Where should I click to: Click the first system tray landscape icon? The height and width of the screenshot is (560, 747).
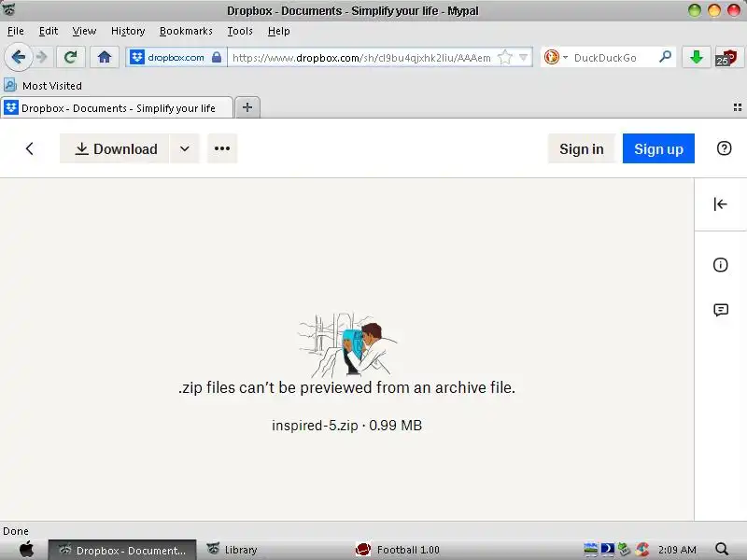(x=590, y=550)
